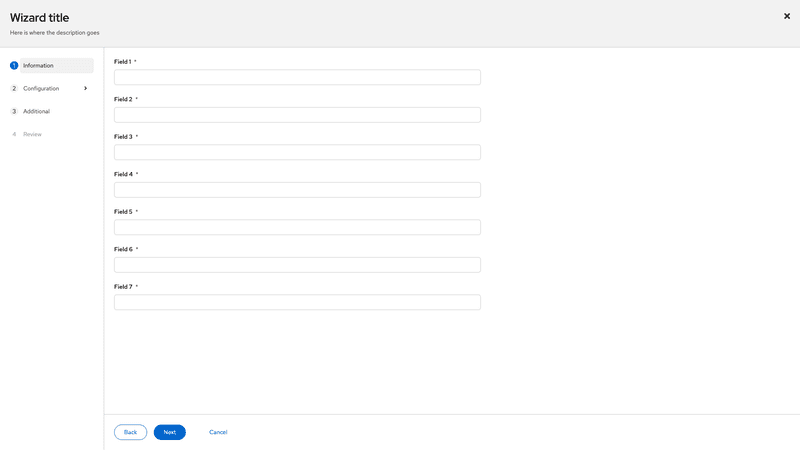Click the Wizard title heading
This screenshot has width=800, height=450.
(39, 17)
